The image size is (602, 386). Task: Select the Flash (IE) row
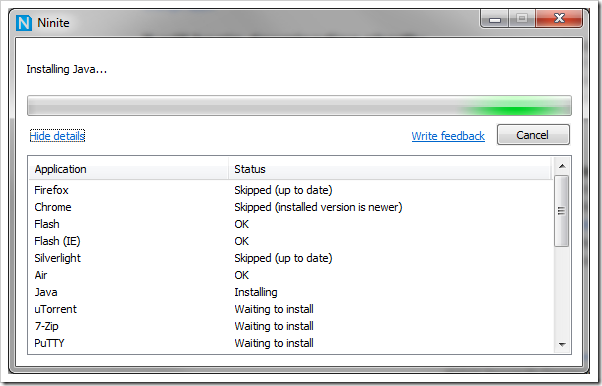[290, 241]
